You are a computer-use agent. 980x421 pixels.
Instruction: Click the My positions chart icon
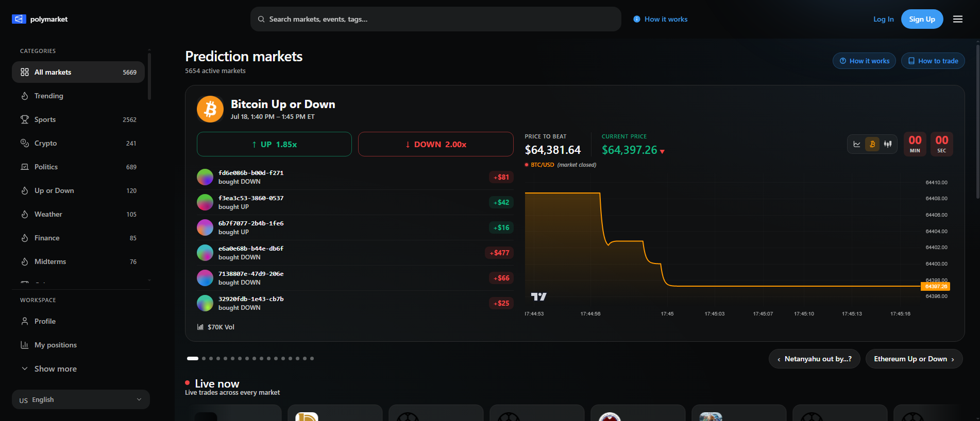tap(25, 345)
